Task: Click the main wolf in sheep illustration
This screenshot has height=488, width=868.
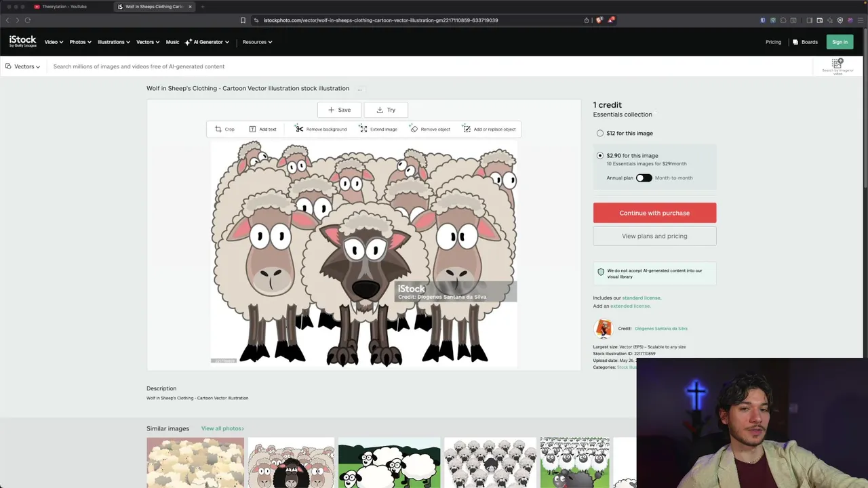Action: [x=363, y=253]
